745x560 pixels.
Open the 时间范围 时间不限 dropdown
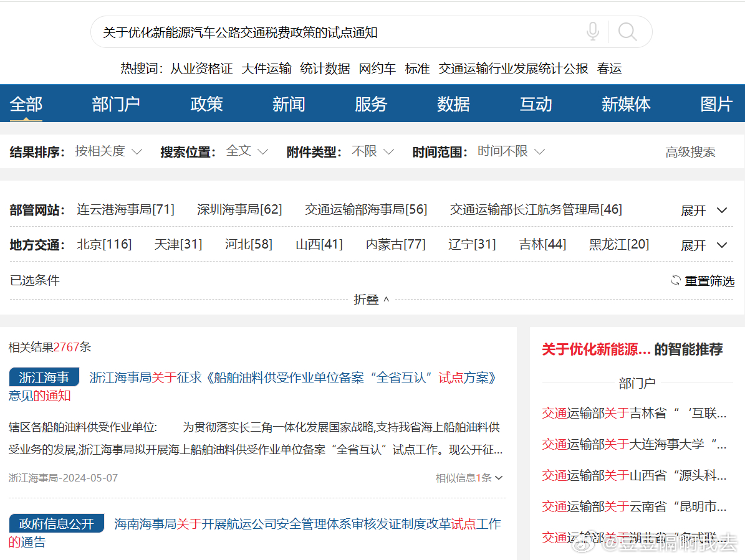[511, 151]
